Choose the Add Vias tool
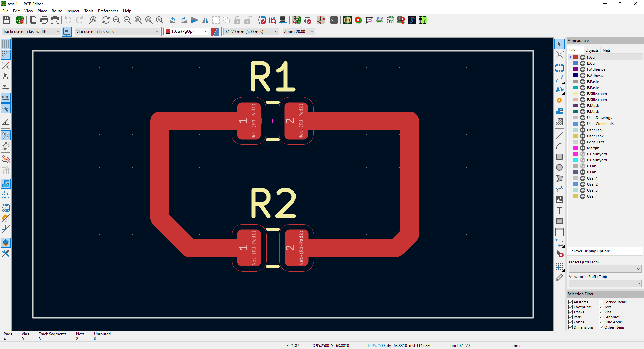The height and width of the screenshot is (349, 644). point(559,100)
